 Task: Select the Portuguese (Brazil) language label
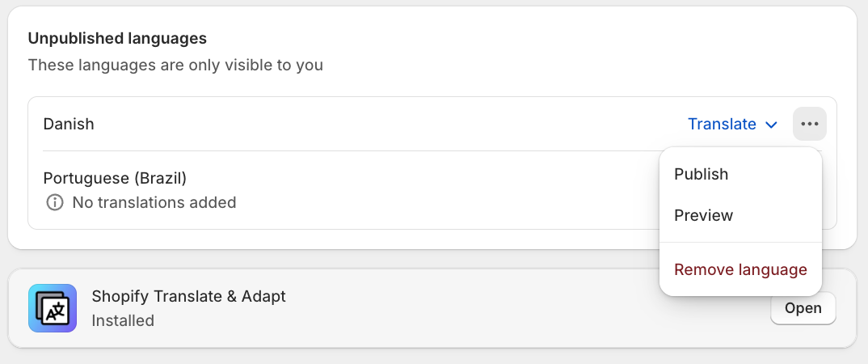115,178
